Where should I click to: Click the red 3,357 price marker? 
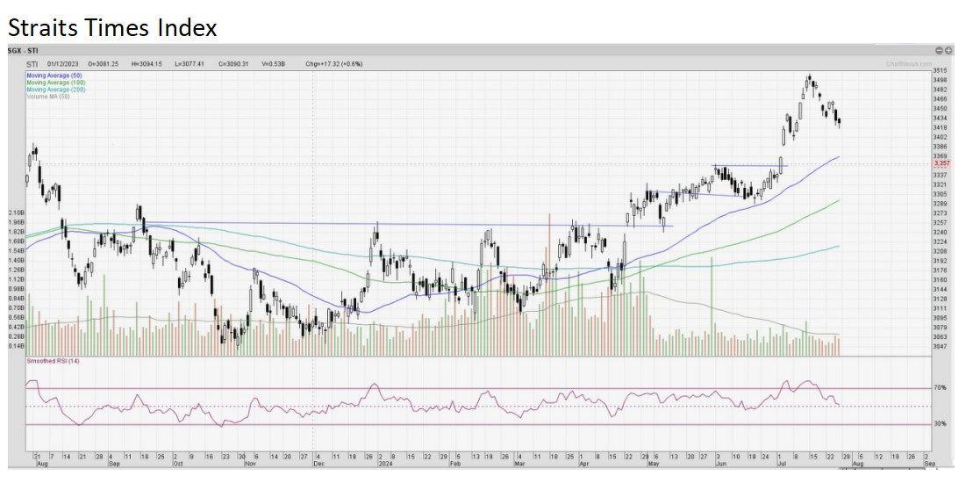[941, 163]
